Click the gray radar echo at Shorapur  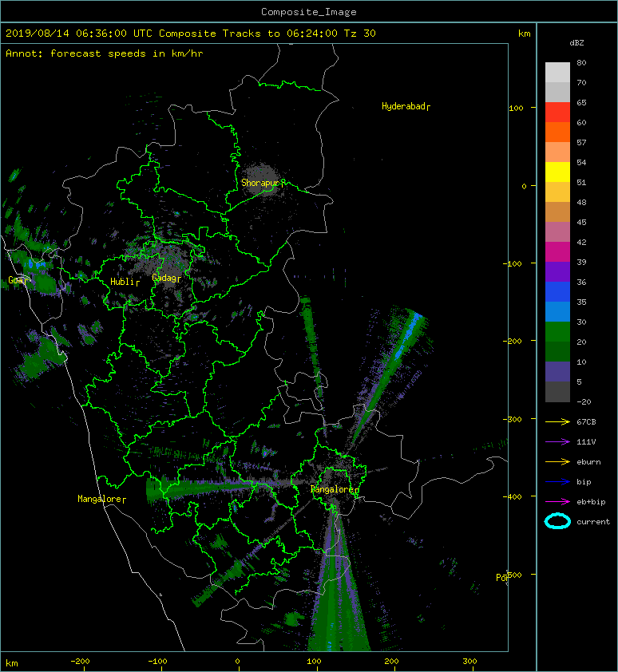tap(261, 179)
